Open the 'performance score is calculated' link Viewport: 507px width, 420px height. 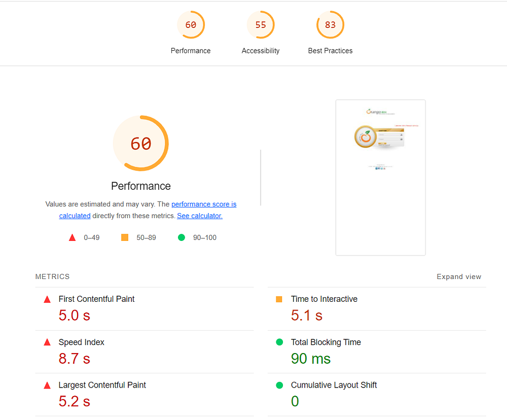(203, 204)
